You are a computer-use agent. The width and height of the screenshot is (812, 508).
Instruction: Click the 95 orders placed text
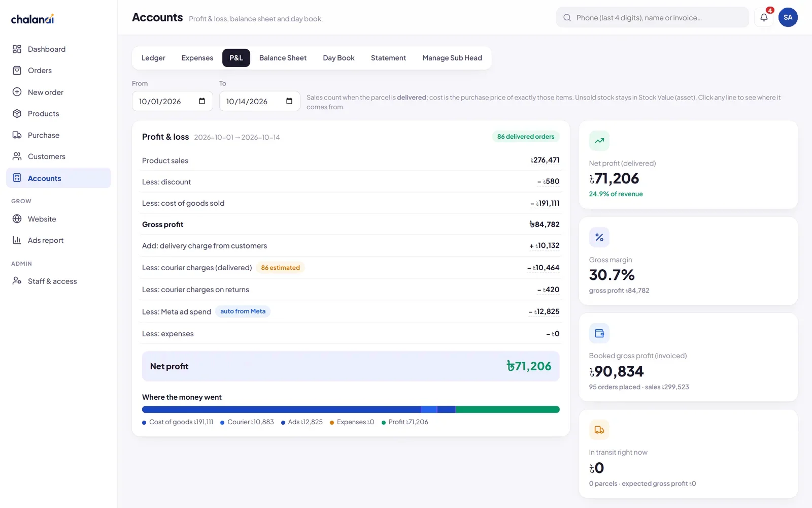pos(615,387)
